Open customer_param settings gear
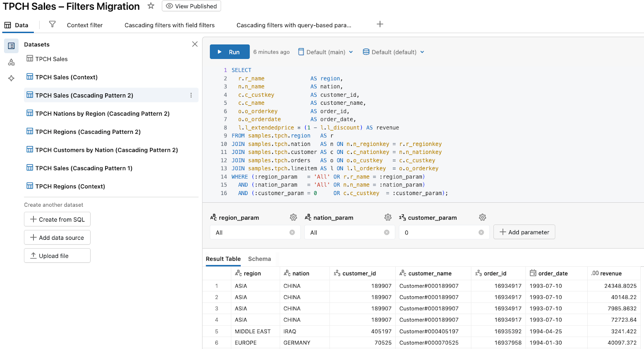Image resolution: width=644 pixels, height=349 pixels. 483,218
